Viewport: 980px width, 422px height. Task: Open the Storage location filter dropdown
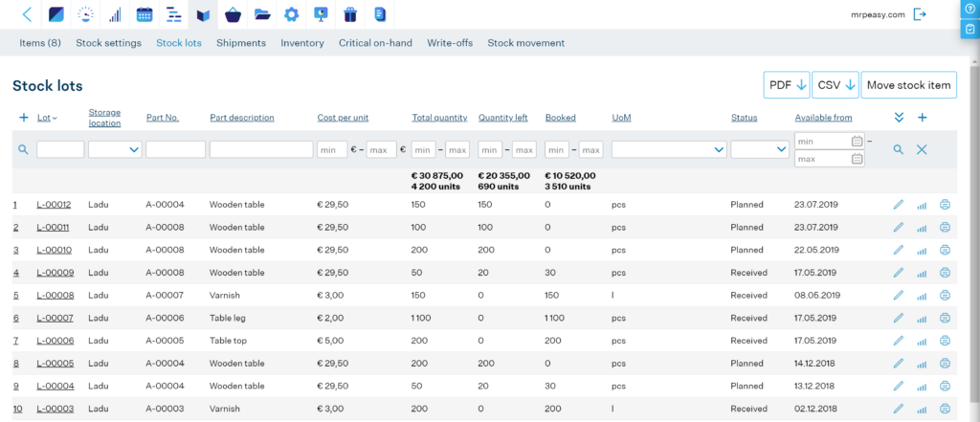115,149
